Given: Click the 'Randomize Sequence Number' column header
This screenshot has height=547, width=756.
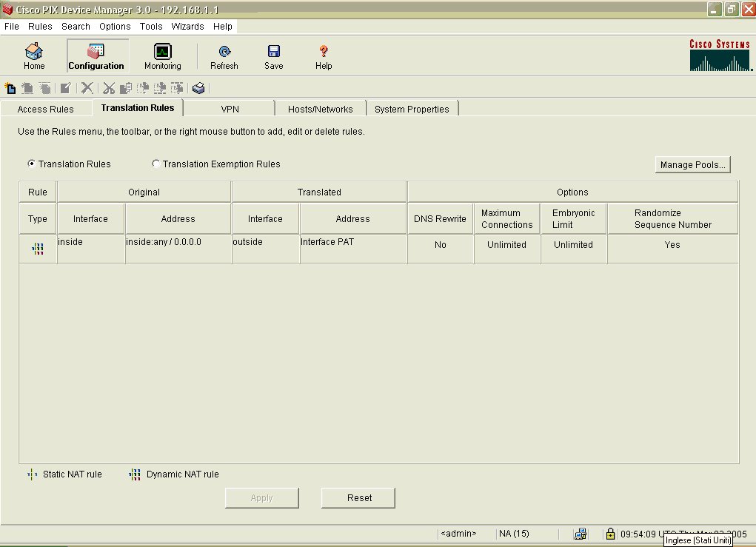Looking at the screenshot, I should click(672, 219).
